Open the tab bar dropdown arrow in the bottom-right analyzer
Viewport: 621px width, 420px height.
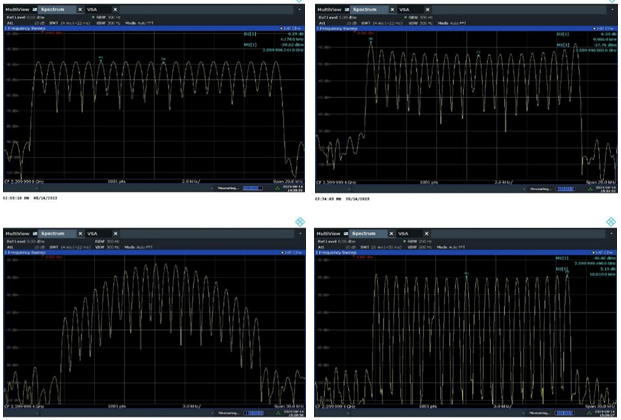tap(611, 233)
